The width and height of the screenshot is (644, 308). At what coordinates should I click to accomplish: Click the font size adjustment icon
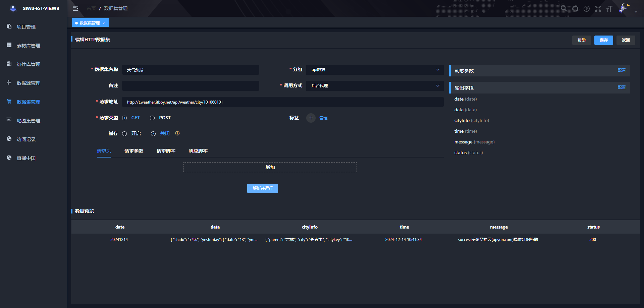pyautogui.click(x=609, y=9)
